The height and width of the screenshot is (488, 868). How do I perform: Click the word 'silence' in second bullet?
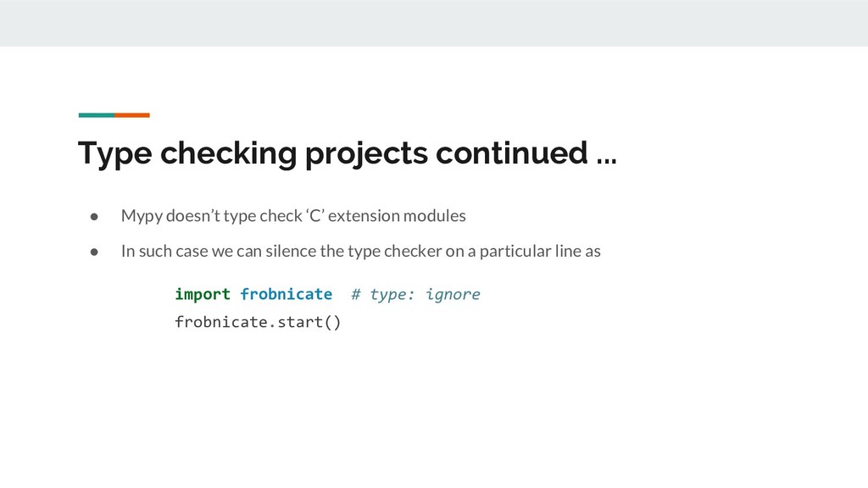tap(281, 252)
